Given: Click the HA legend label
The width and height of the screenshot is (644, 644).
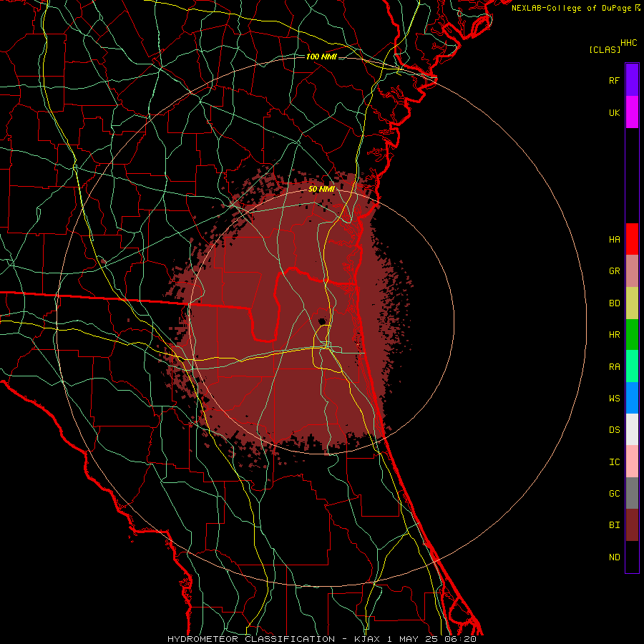Looking at the screenshot, I should pos(614,239).
